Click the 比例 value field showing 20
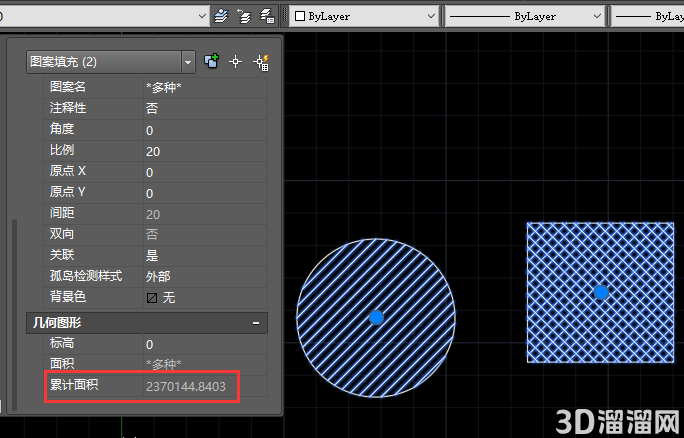This screenshot has width=684, height=438. click(x=205, y=151)
